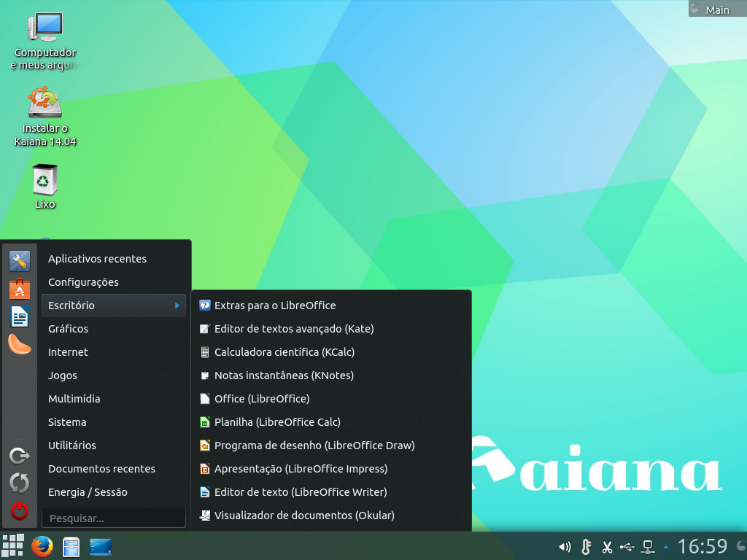
Task: Click the clock showing 16:59
Action: (x=703, y=546)
